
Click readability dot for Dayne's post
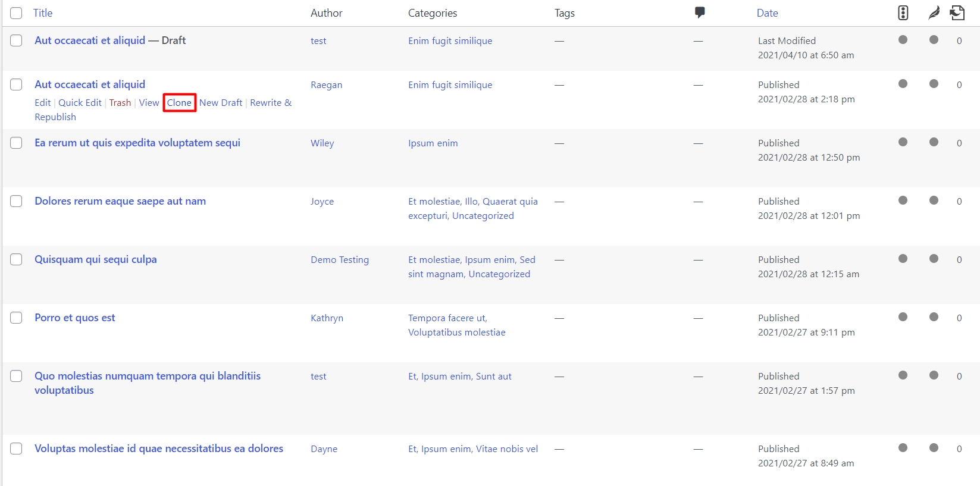click(934, 448)
